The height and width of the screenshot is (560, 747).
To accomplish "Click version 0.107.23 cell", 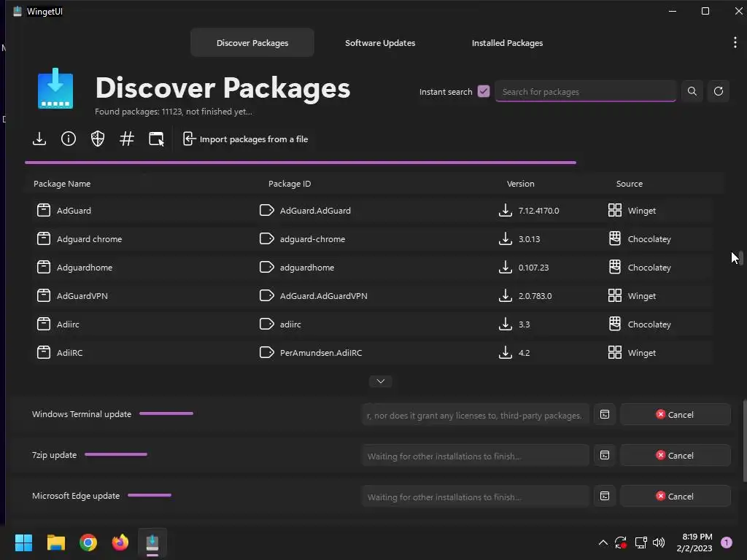I will click(x=533, y=268).
